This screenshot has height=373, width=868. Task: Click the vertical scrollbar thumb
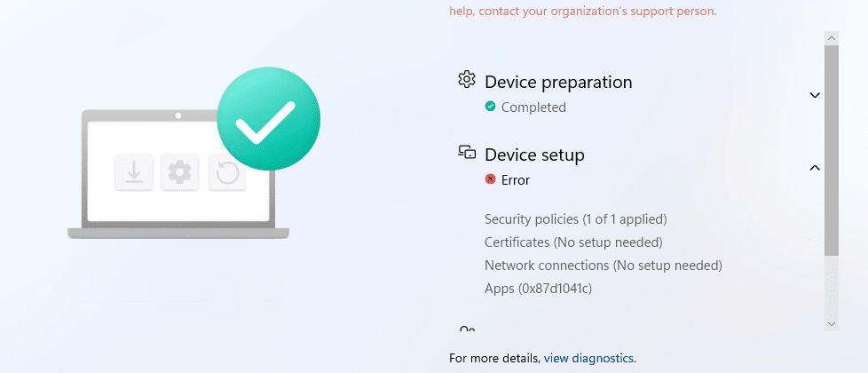tap(832, 151)
